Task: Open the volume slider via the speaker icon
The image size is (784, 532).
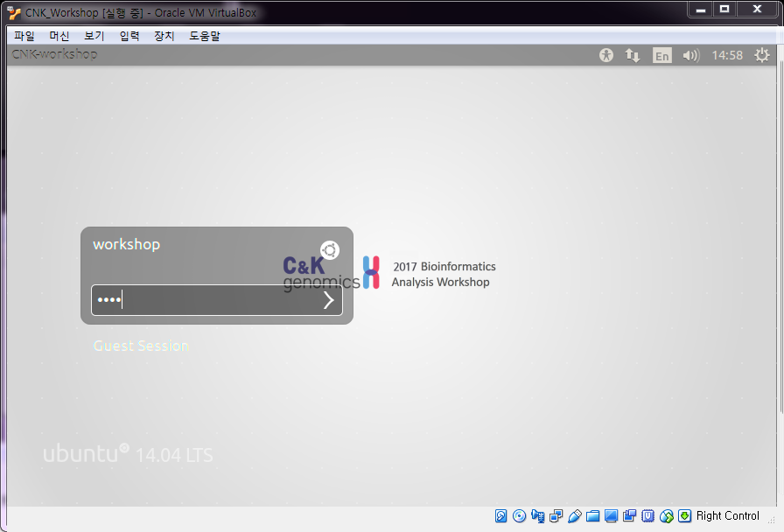Action: [x=690, y=55]
